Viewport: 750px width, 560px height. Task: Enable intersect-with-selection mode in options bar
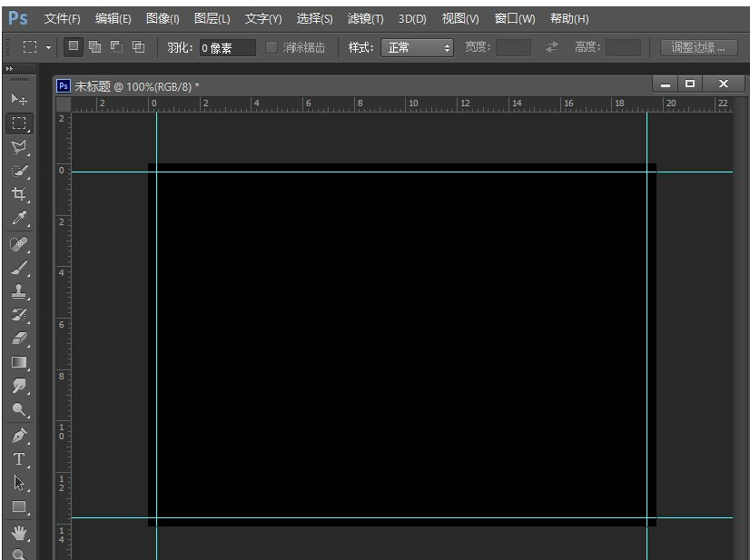pyautogui.click(x=138, y=47)
